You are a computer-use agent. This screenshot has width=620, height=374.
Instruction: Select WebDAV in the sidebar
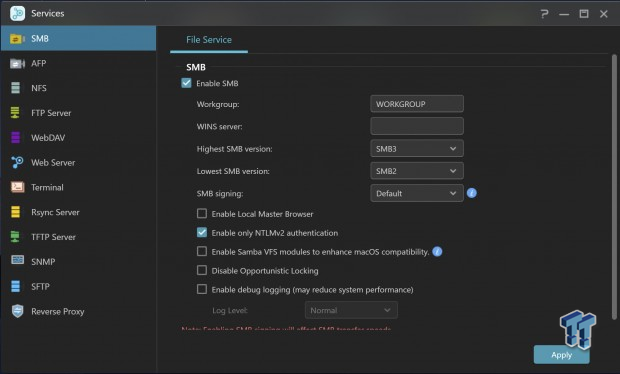click(x=78, y=138)
